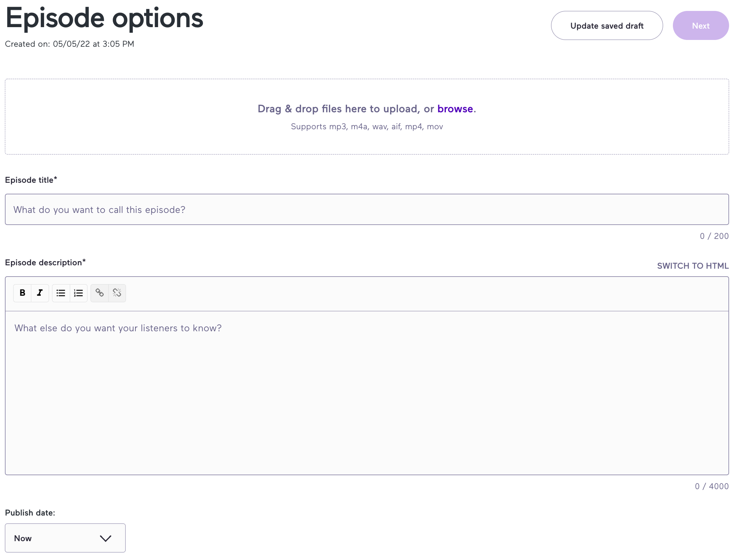Viewport: 737px width, 560px height.
Task: Click inside the Episode title field
Action: 367,210
